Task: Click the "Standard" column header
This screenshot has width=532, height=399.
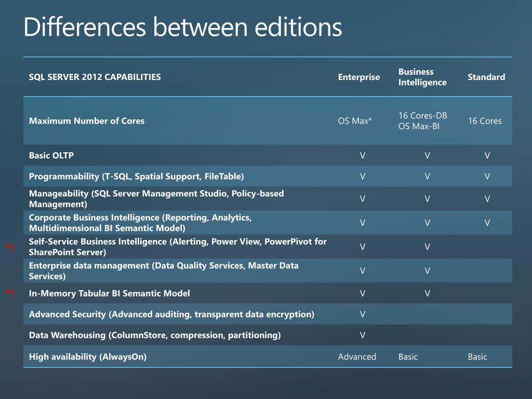Action: (486, 77)
